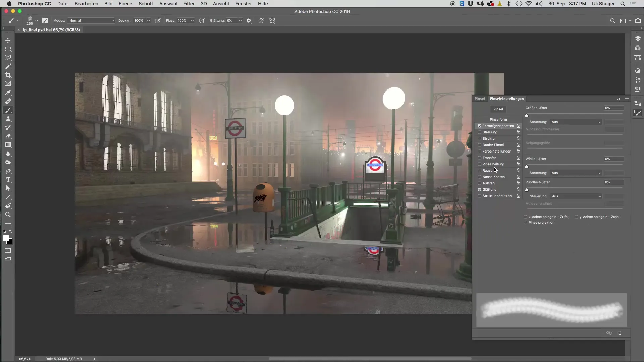The image size is (644, 362).
Task: Open Größen-Jitter Steuerung dropdown
Action: [576, 122]
